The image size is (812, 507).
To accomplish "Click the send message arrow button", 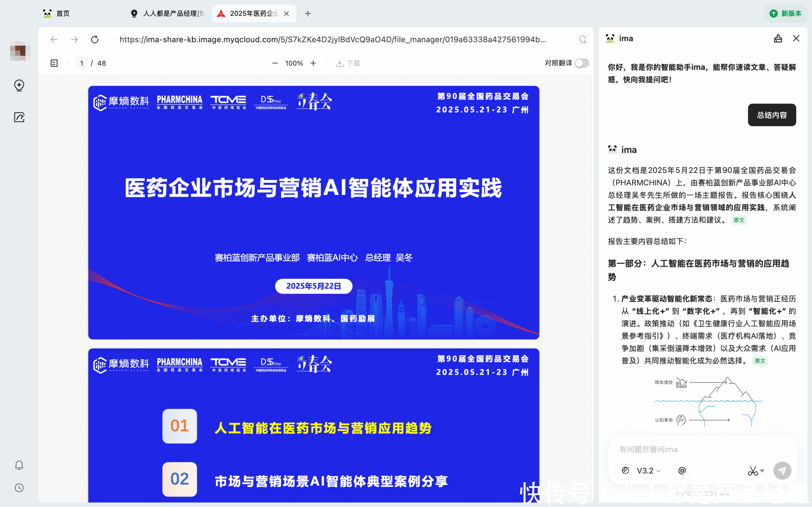I will pyautogui.click(x=782, y=471).
